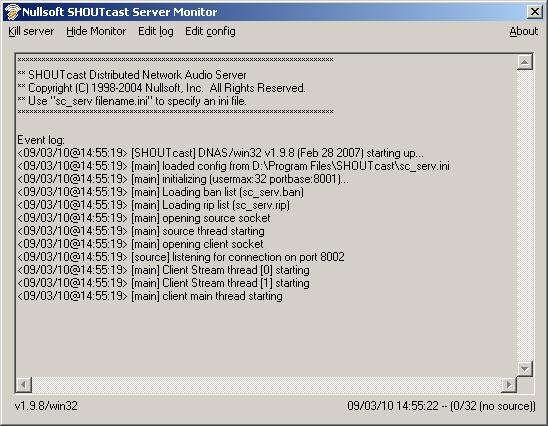Screen dimensions: 548x426
Task: Open Edit log from menu bar
Action: 156,31
